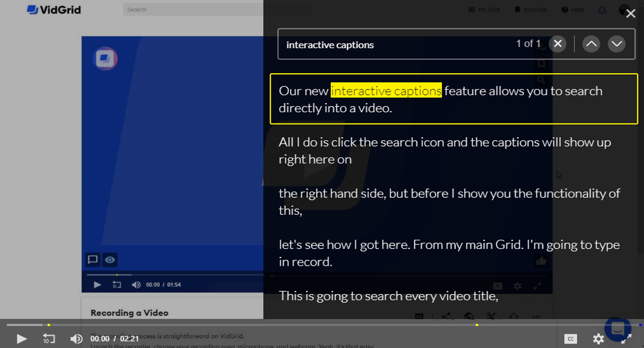Viewport: 644px width, 348px height.
Task: Play the video from the bottom control bar
Action: [22, 338]
